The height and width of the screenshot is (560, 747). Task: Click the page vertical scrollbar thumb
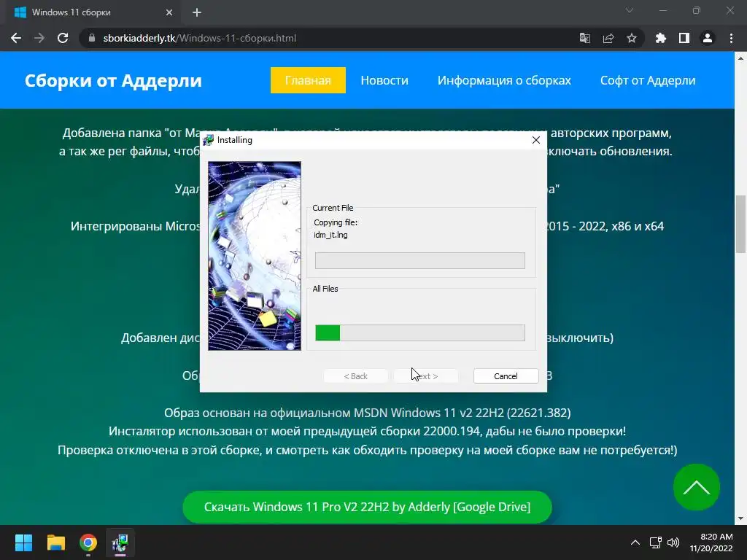tap(741, 225)
